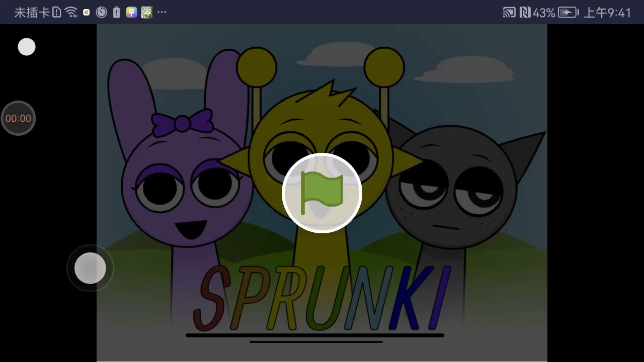
Task: Tap the 43% battery percentage text
Action: click(x=544, y=13)
